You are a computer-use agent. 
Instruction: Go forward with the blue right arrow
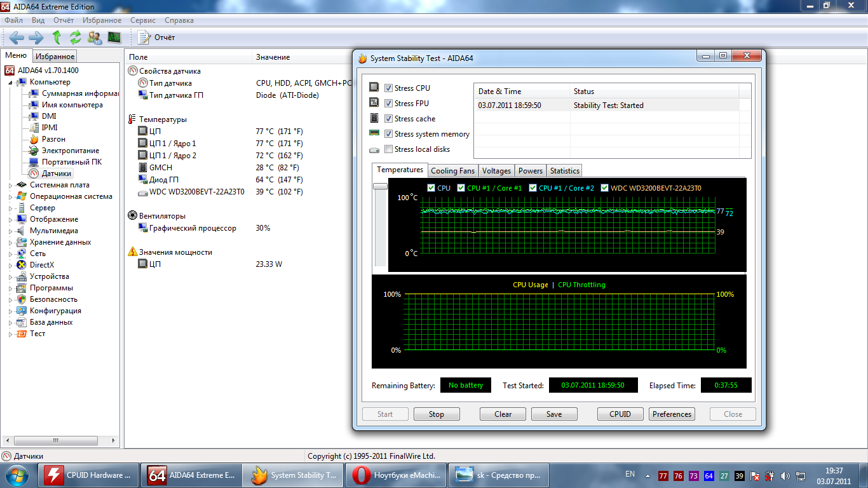[x=36, y=37]
